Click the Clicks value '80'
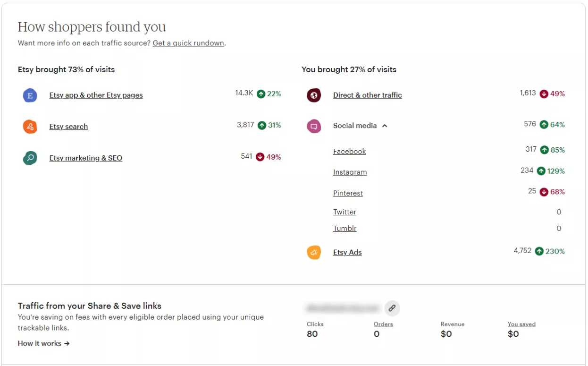 312,334
